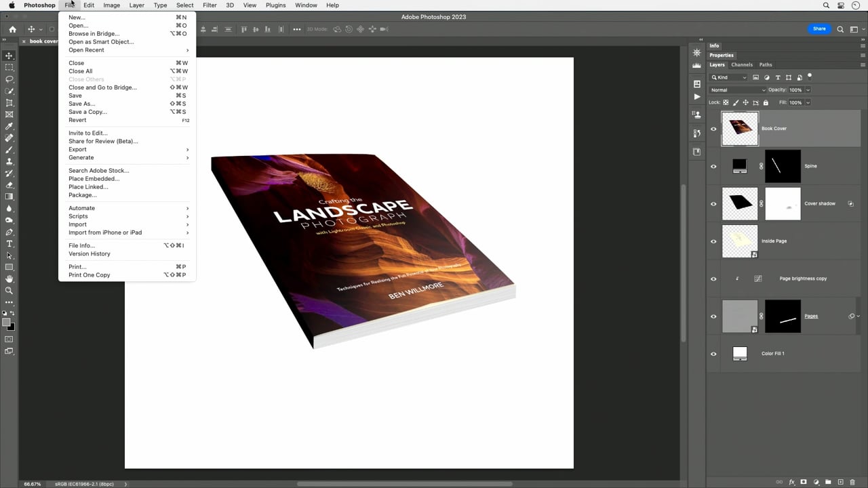
Task: Choose Print One Copy entry
Action: (127, 275)
